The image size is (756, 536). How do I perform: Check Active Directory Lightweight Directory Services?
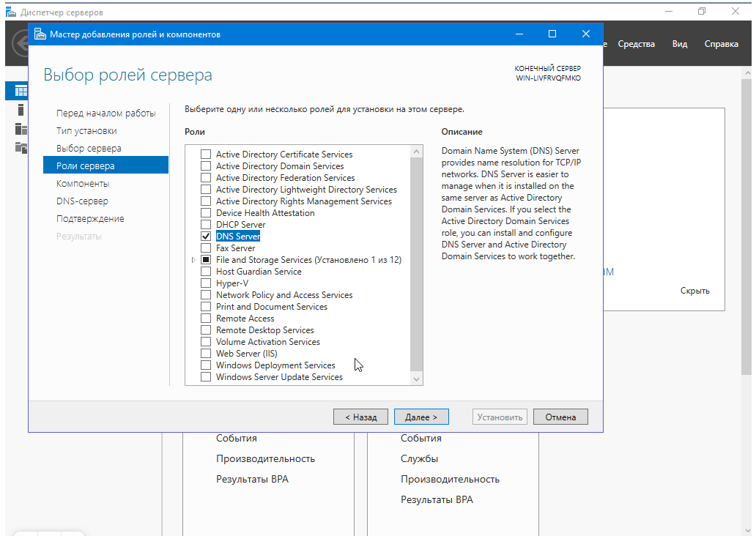tap(206, 190)
